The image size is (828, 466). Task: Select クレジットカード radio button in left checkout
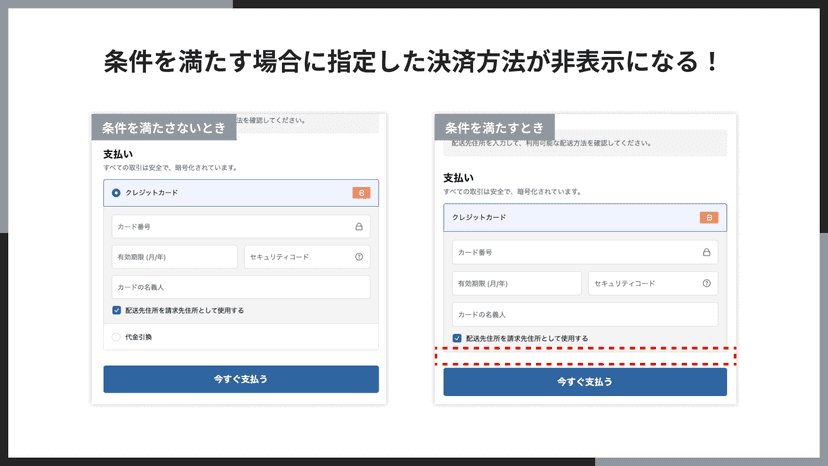click(x=116, y=193)
